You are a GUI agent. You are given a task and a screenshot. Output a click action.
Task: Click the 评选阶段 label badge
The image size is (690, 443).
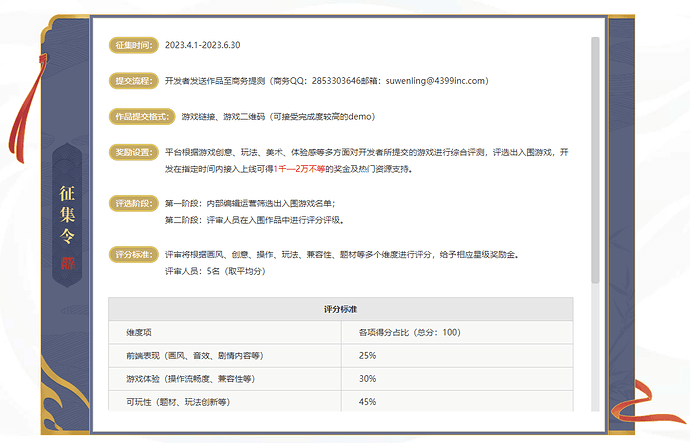point(134,203)
